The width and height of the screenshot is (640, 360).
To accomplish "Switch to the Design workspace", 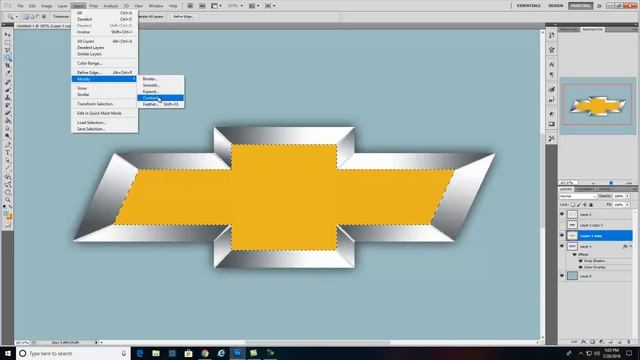I will 555,6.
